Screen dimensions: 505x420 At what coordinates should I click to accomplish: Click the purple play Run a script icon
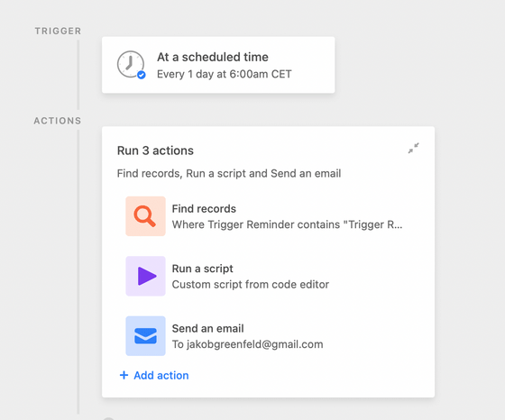145,276
